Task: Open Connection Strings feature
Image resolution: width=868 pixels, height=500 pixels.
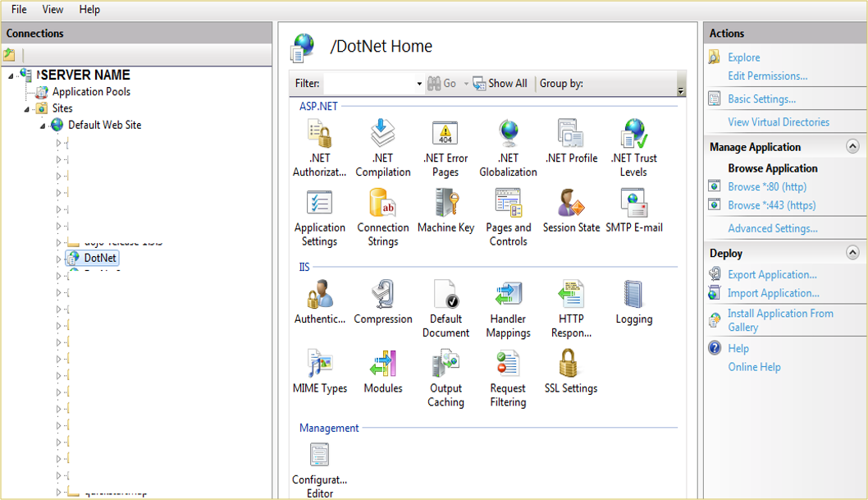Action: tap(383, 218)
